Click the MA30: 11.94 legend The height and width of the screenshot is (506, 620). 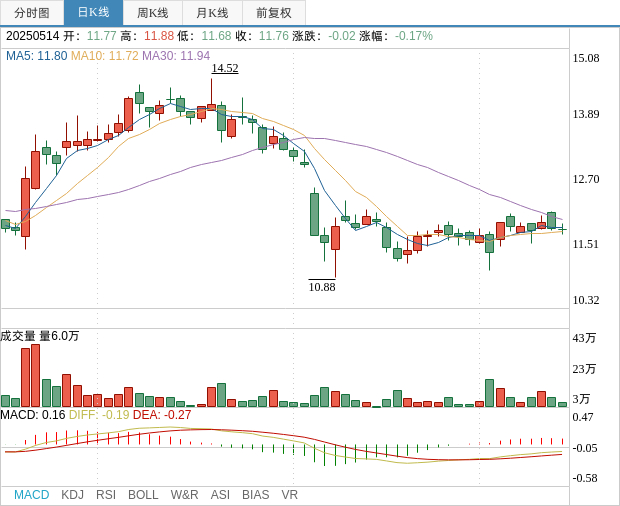[176, 56]
